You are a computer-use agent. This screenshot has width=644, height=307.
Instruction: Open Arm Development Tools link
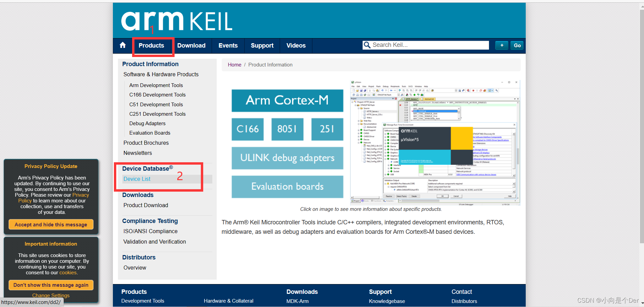pos(156,85)
